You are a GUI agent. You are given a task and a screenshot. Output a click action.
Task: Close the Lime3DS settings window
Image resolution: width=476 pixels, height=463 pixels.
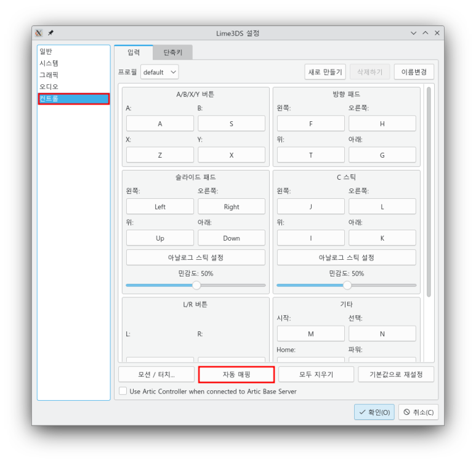click(437, 33)
